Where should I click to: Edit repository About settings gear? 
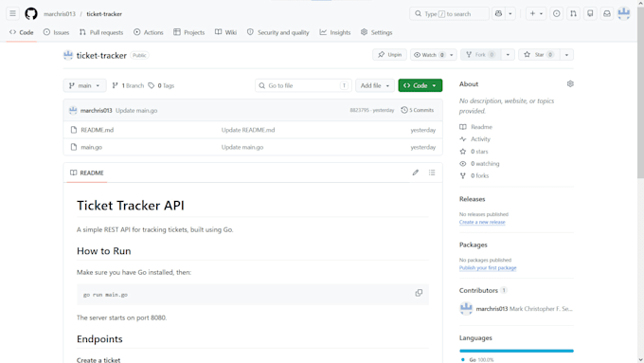tap(570, 83)
